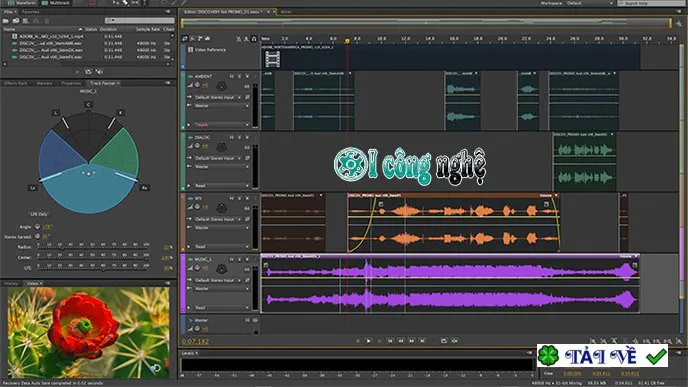The height and width of the screenshot is (387, 688).
Task: Adjust the Center slider in Track Panner
Action: (93, 258)
